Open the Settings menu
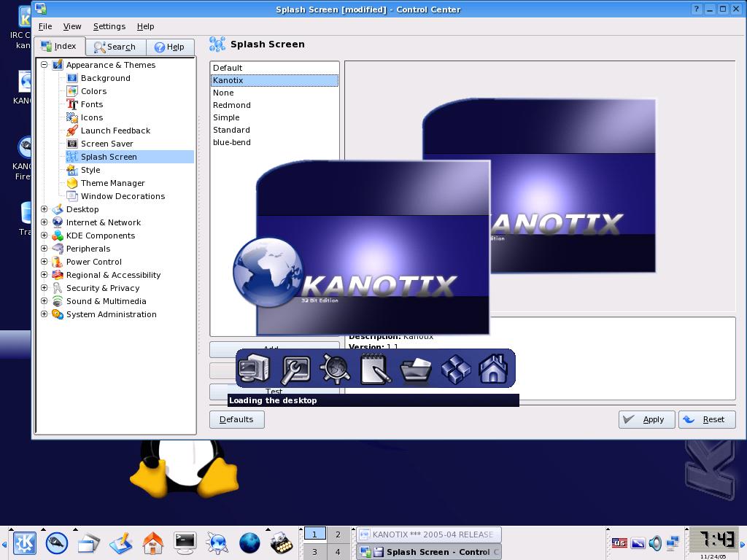 pyautogui.click(x=109, y=26)
